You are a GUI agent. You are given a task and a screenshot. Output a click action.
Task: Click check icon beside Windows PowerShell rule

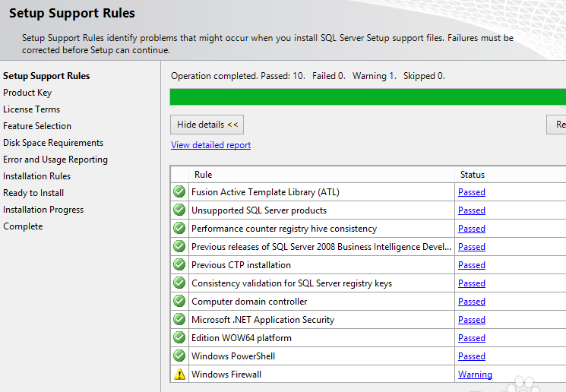179,356
